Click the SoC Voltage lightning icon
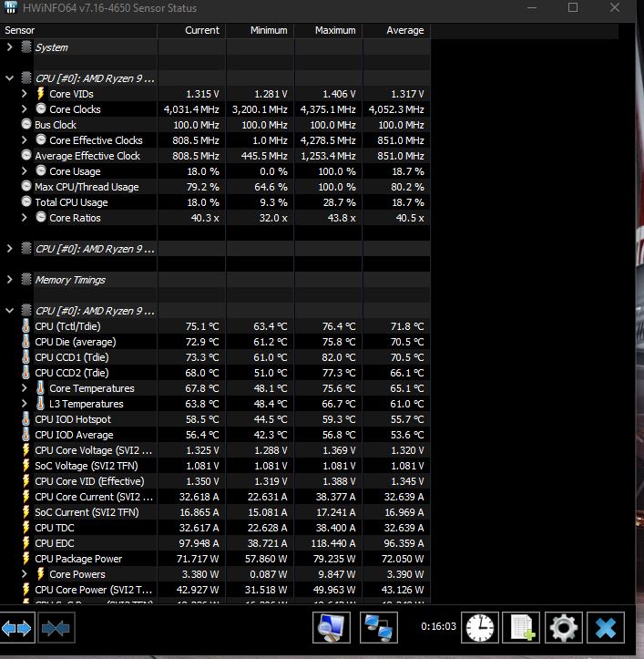The image size is (644, 659). tap(26, 466)
